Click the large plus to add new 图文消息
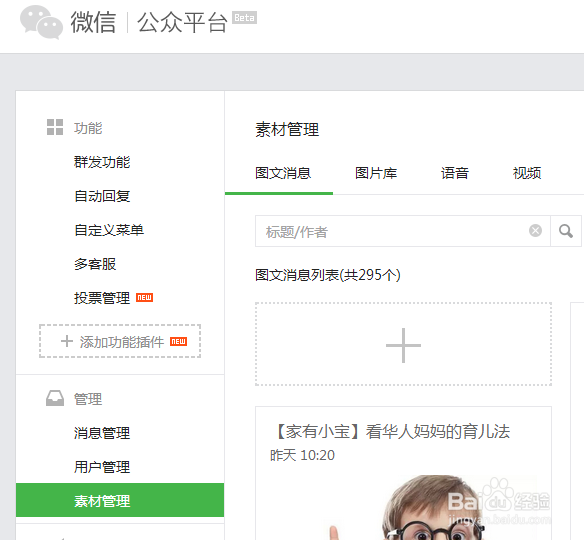The width and height of the screenshot is (584, 540). pyautogui.click(x=403, y=345)
